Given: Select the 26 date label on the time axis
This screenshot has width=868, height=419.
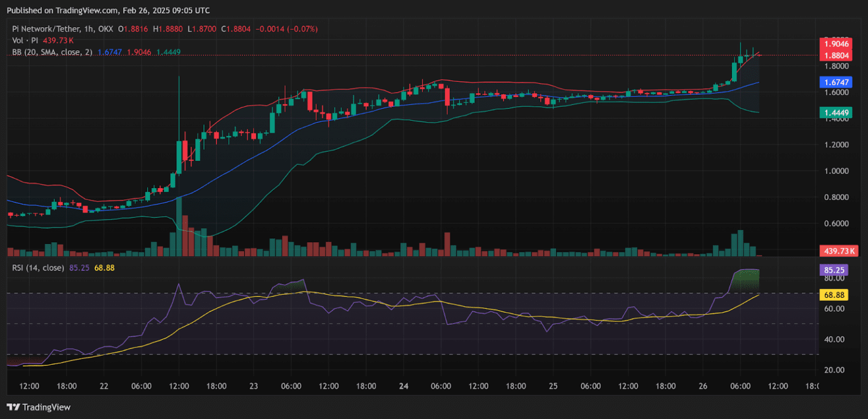Looking at the screenshot, I should (x=702, y=386).
